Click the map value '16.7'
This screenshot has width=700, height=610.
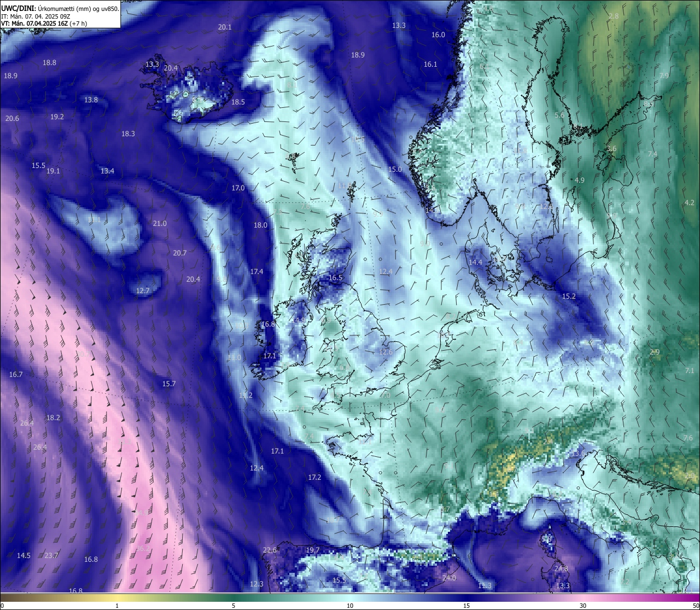(x=16, y=375)
